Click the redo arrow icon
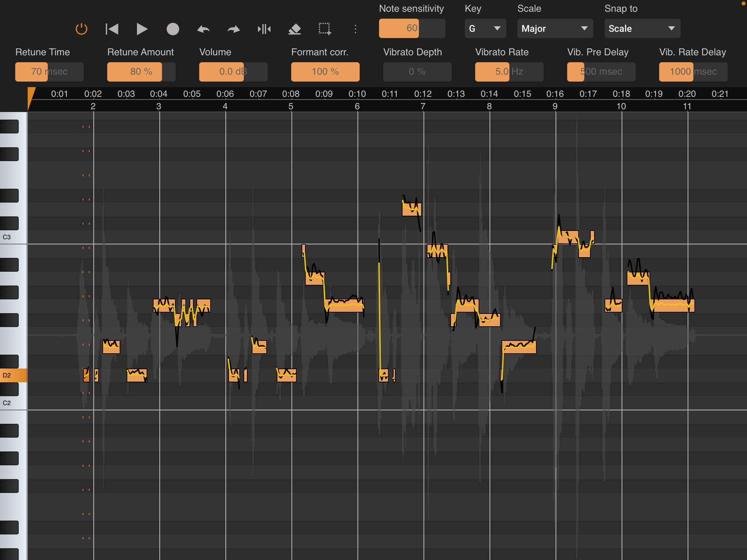This screenshot has width=747, height=560. pos(234,29)
